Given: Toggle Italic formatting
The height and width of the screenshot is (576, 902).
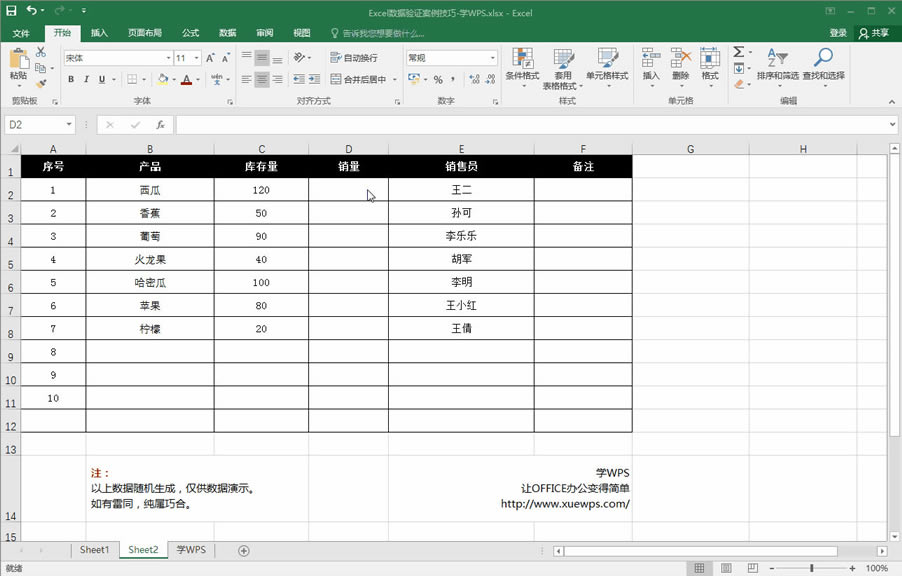Looking at the screenshot, I should pos(86,79).
